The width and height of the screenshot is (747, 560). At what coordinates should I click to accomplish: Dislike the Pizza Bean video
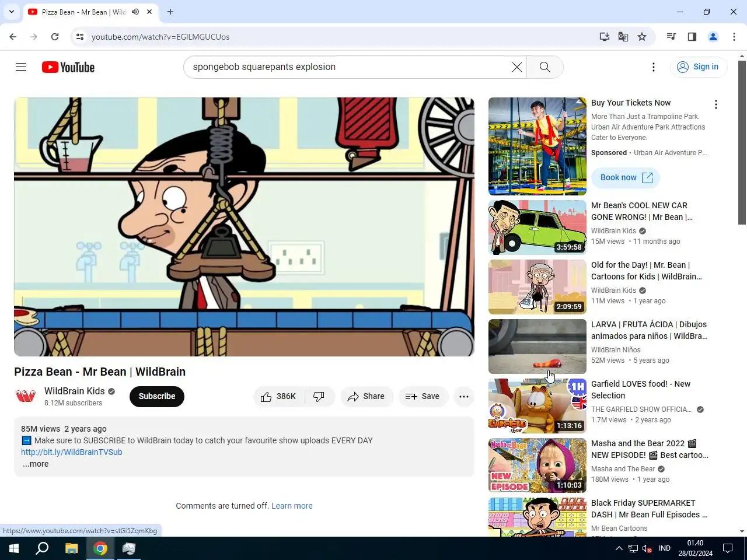tap(320, 397)
